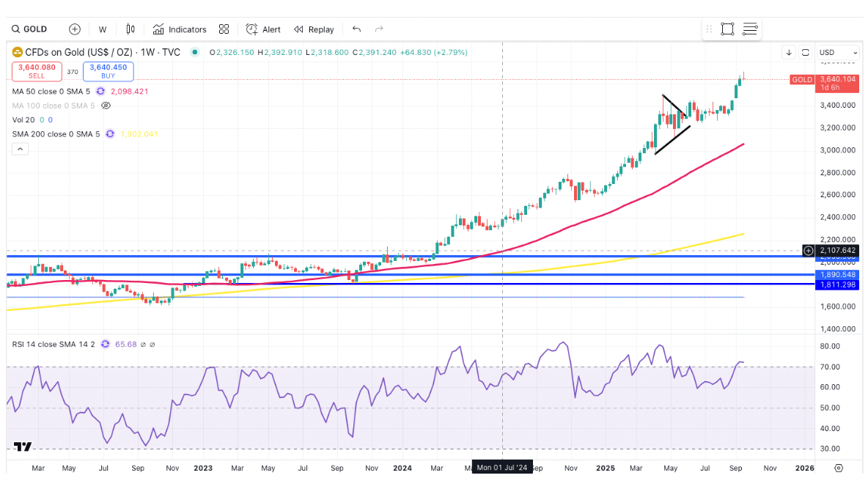Viewport: 868px width, 500px height.
Task: Click the add symbol plus icon
Action: 75,29
